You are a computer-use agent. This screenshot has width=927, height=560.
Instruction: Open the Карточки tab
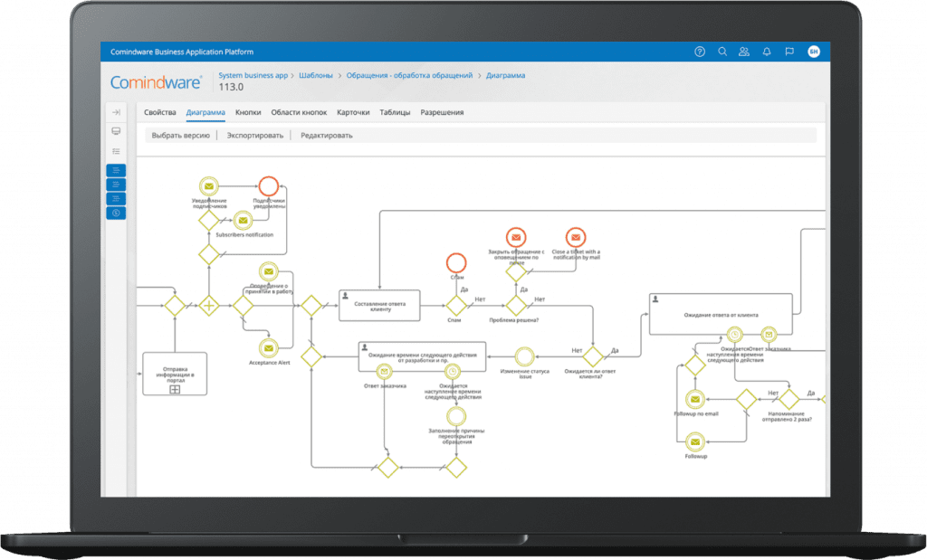tap(353, 113)
